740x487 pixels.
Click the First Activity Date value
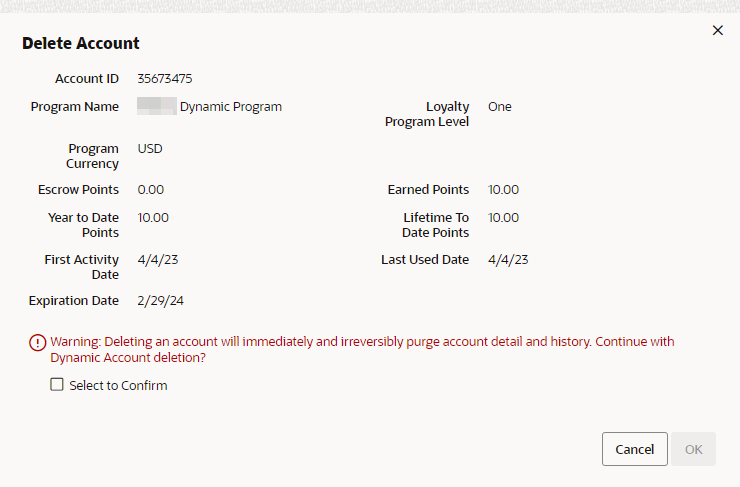click(158, 260)
